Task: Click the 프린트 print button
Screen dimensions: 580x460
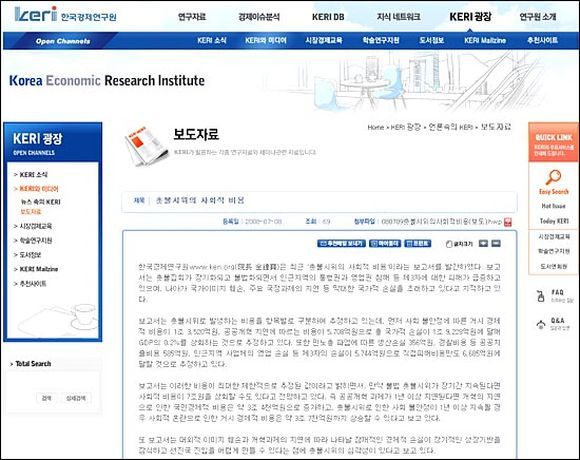Action: pyautogui.click(x=417, y=243)
